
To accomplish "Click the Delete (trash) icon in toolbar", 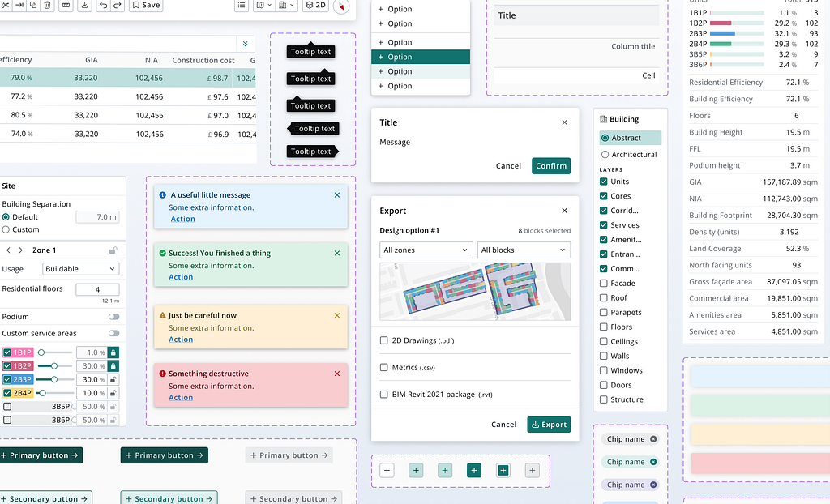I will point(47,6).
